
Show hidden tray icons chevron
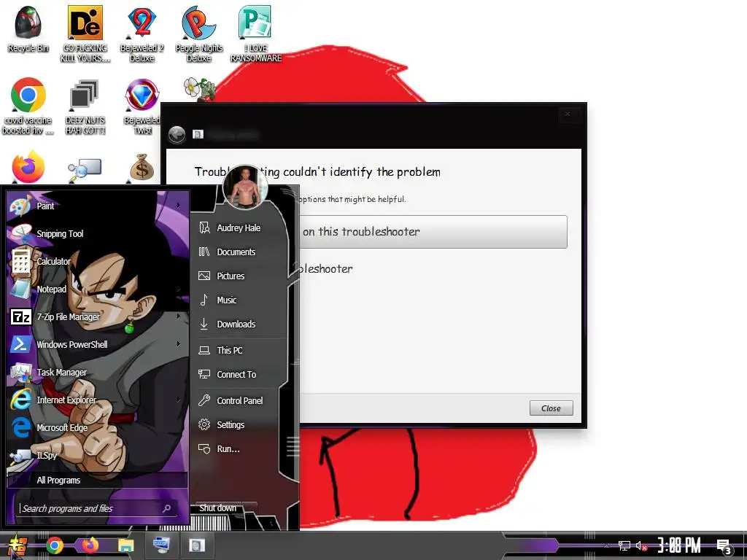point(606,546)
